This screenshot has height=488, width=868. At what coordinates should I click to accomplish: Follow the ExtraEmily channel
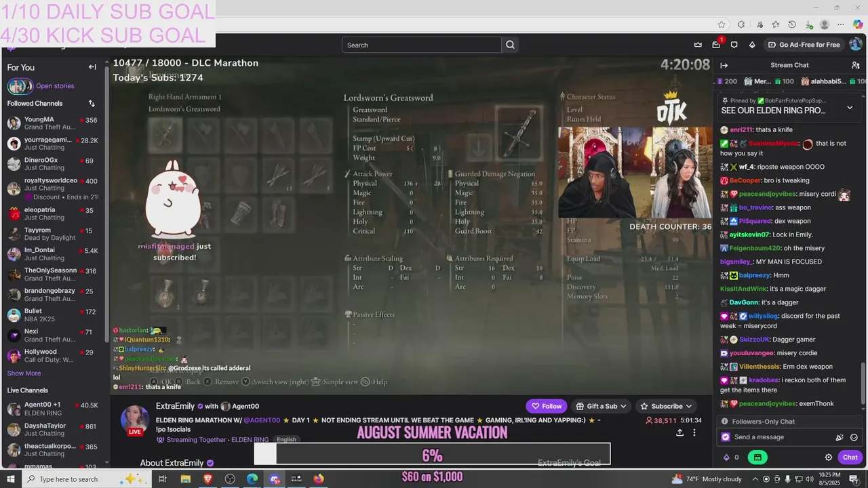coord(547,406)
